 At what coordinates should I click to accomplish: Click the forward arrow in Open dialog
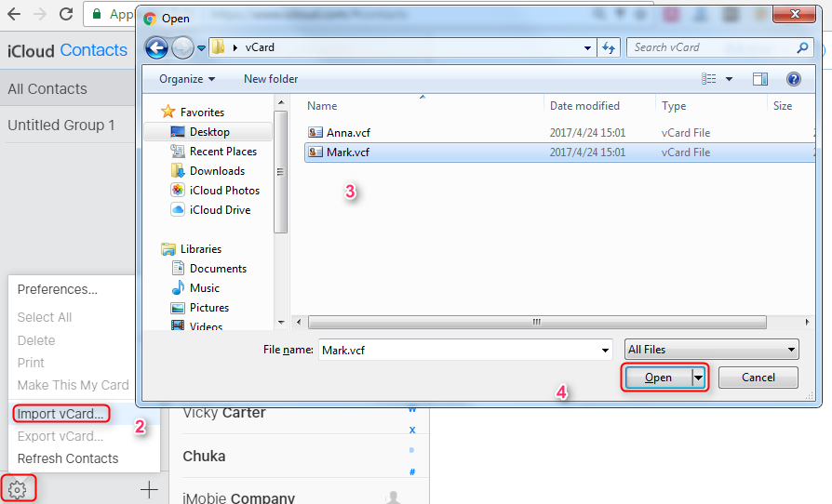(183, 47)
